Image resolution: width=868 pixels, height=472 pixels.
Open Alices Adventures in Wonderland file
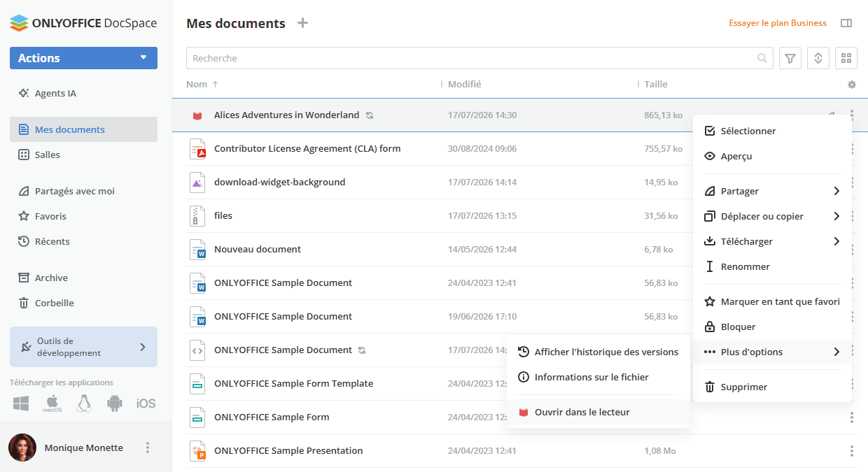point(286,115)
